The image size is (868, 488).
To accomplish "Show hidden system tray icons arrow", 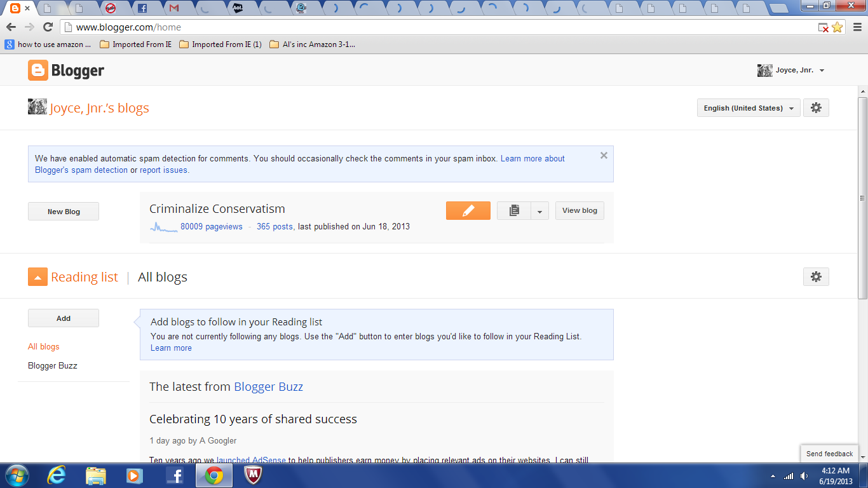I will [773, 476].
